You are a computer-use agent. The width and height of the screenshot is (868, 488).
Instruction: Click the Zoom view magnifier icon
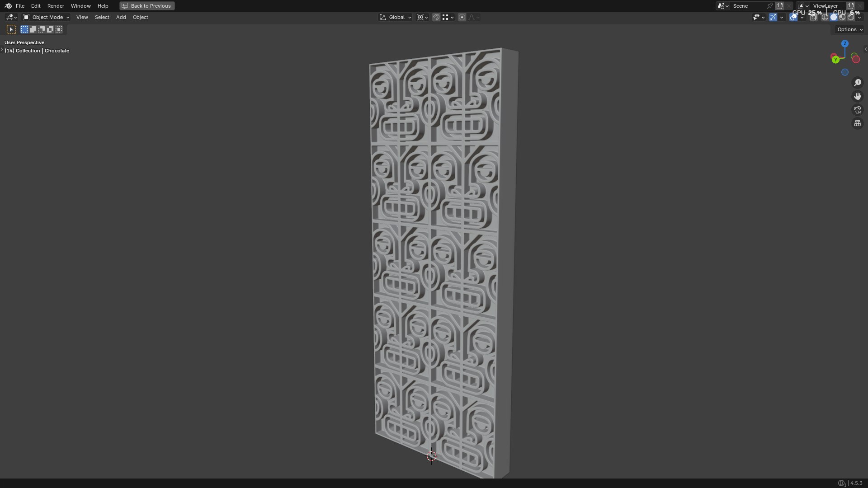click(x=857, y=83)
